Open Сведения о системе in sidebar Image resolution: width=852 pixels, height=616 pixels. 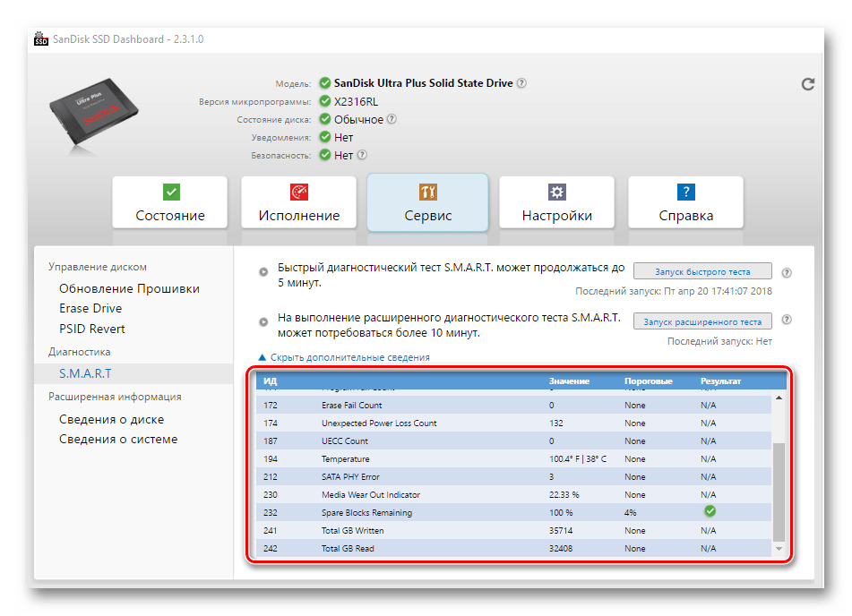[x=118, y=439]
